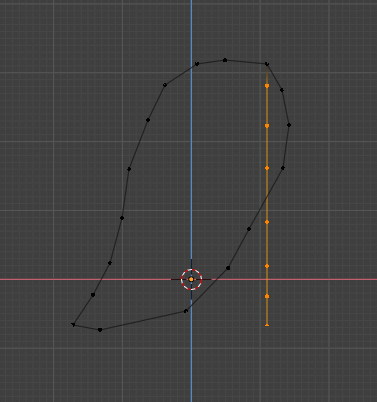The width and height of the screenshot is (377, 402).
Task: Click the black vertex where the orange line starts
Action: coord(267,64)
